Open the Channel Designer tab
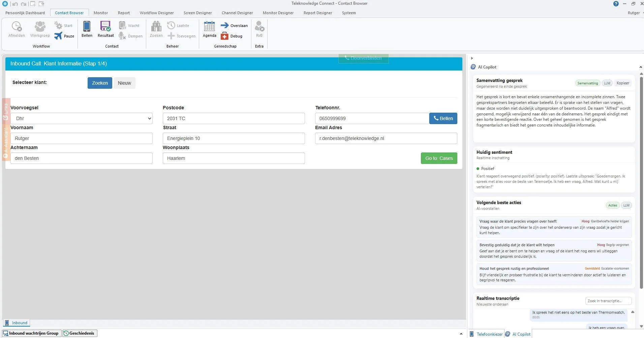This screenshot has height=338, width=644. (237, 13)
